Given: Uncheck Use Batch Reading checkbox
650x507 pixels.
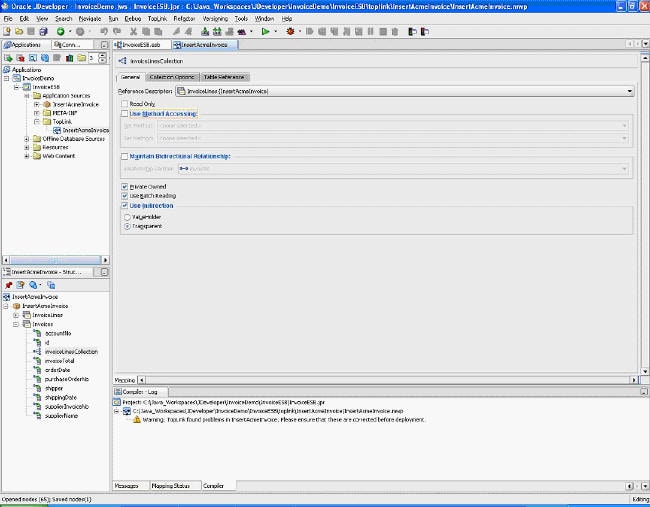Looking at the screenshot, I should pos(124,196).
